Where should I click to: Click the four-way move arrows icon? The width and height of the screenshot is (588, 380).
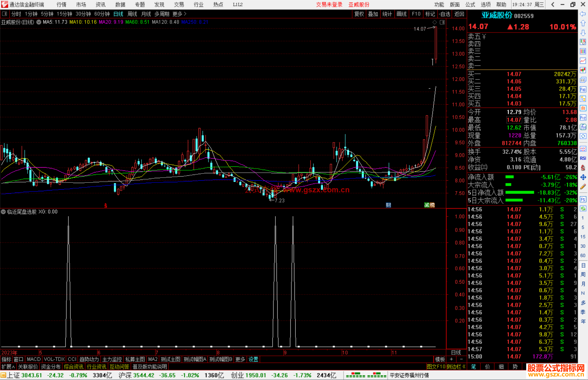(x=583, y=177)
